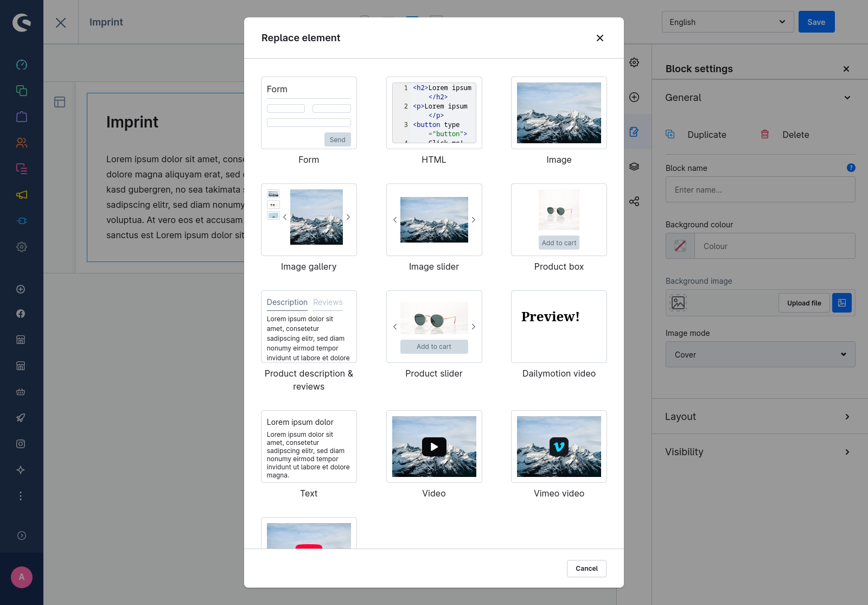Click the user avatar A
868x605 pixels.
(x=22, y=577)
